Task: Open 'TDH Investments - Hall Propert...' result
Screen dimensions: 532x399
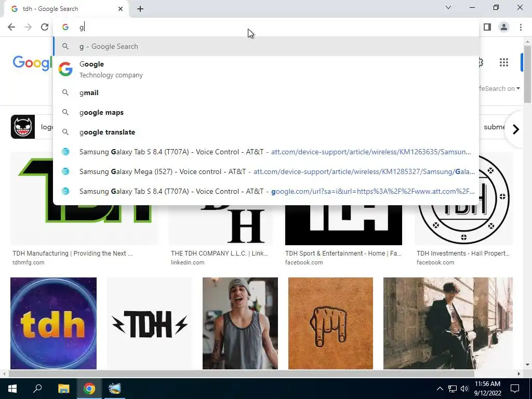Action: point(463,254)
